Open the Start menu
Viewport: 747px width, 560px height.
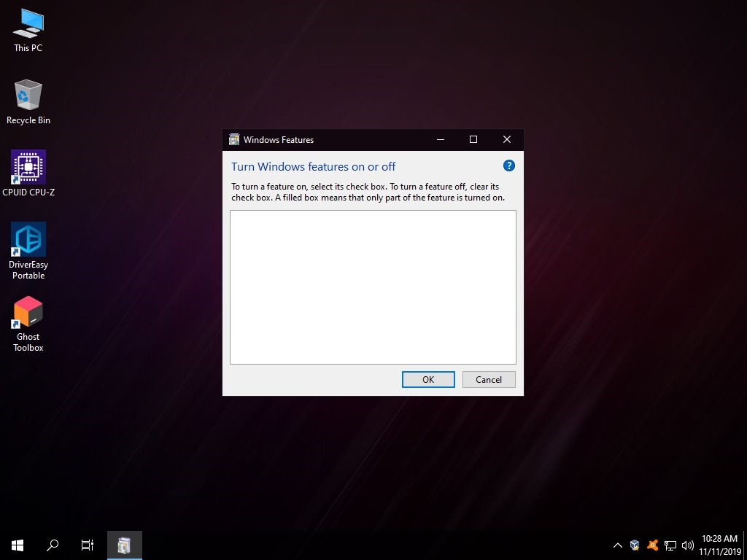(17, 545)
